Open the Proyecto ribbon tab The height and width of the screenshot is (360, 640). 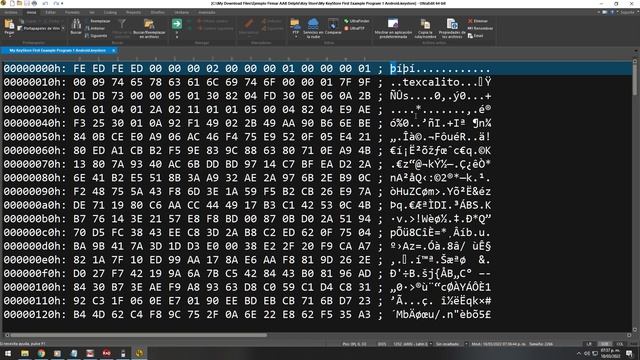(133, 12)
